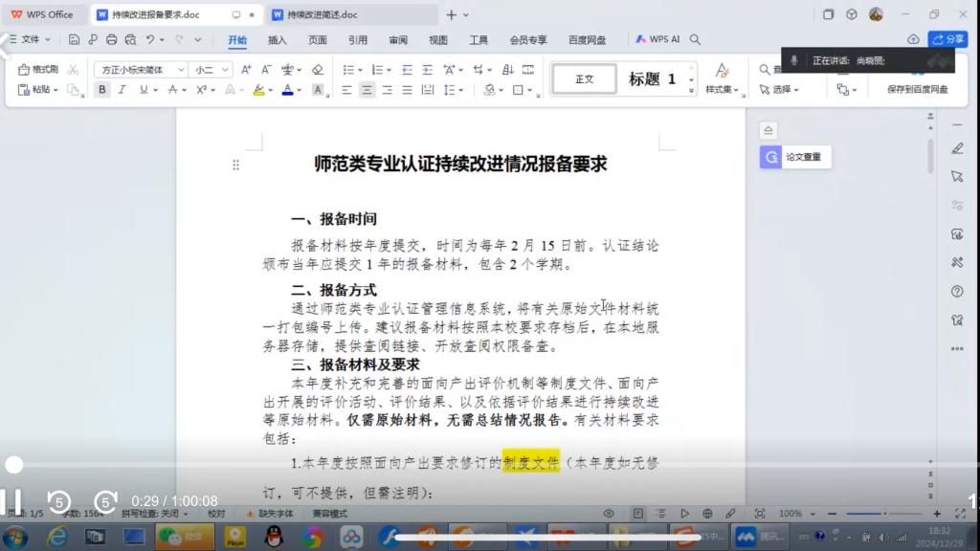Image resolution: width=980 pixels, height=551 pixels.
Task: Click the Share (分享) button
Action: point(947,39)
